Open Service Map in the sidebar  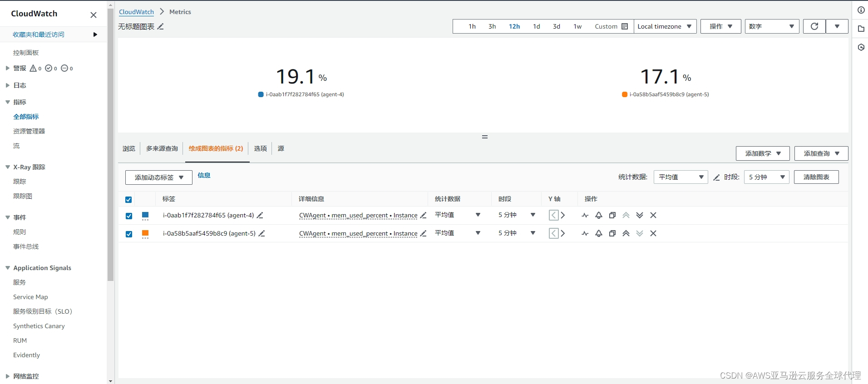coord(30,297)
